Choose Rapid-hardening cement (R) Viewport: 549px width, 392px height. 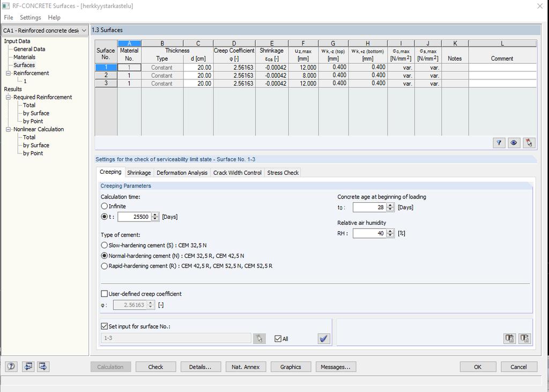point(104,266)
